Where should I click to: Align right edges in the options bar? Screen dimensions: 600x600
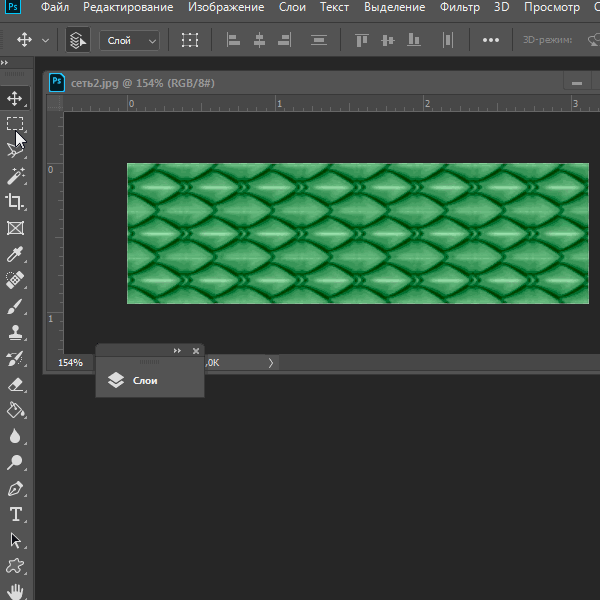pyautogui.click(x=284, y=40)
